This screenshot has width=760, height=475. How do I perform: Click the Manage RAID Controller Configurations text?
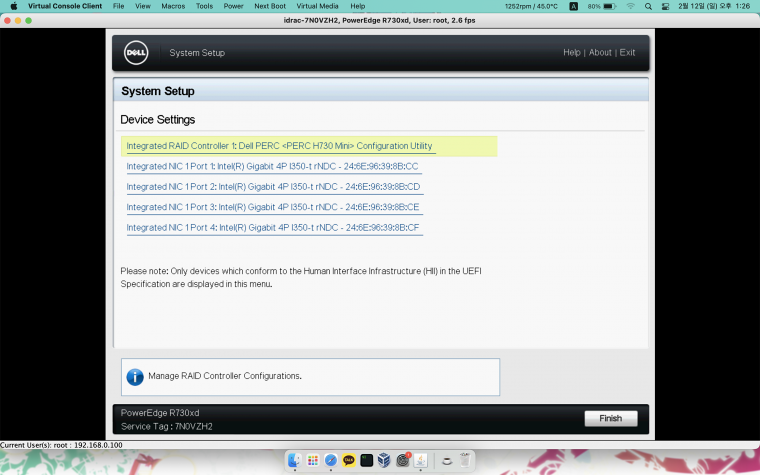(225, 376)
